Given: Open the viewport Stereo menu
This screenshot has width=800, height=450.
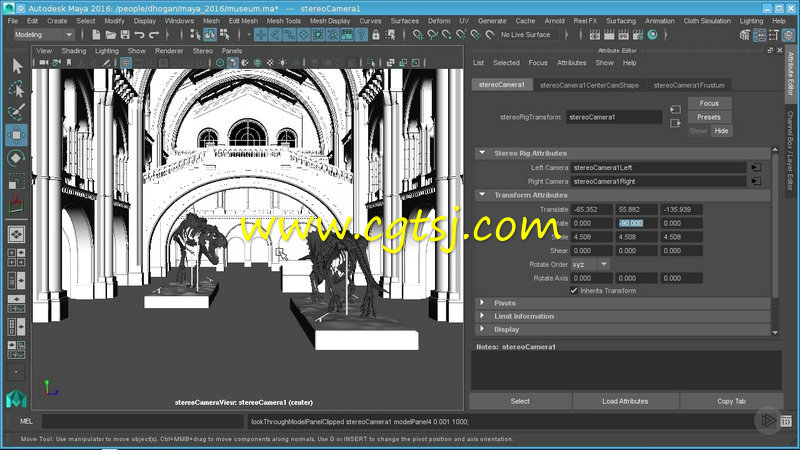Looking at the screenshot, I should click(x=203, y=51).
